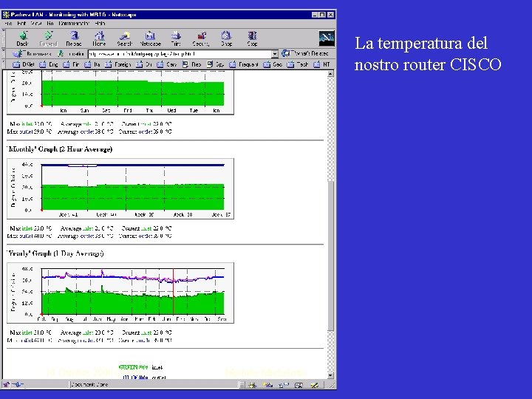Open the Inbox mail component icon
Viewport: 532px width, 399px height.
click(x=267, y=385)
